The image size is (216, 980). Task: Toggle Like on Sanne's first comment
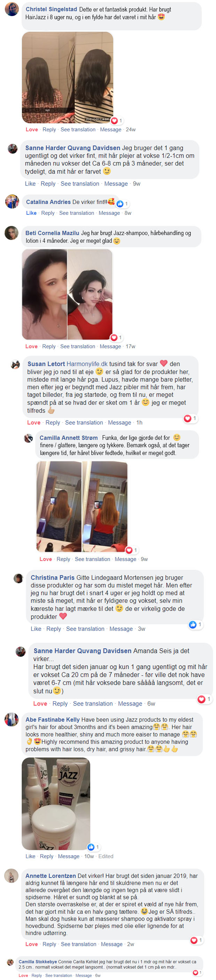pos(30,184)
